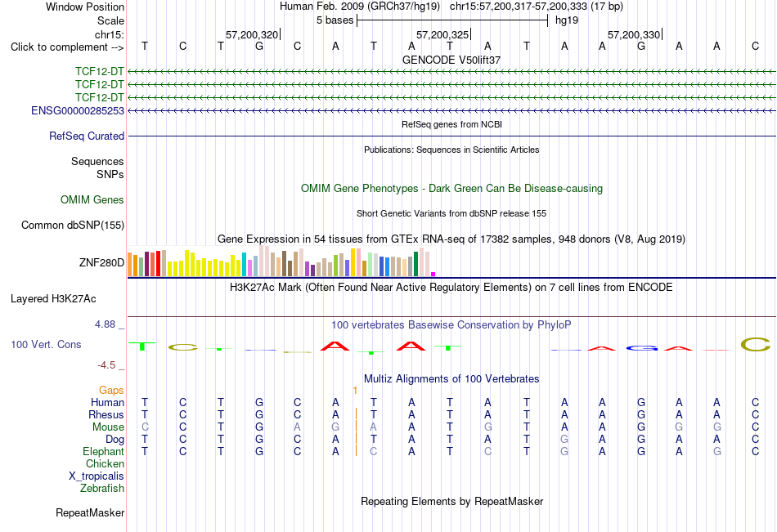Image resolution: width=777 pixels, height=532 pixels.
Task: Open 'Short Genetic Variants from dbSNP release 155'
Action: tap(451, 213)
